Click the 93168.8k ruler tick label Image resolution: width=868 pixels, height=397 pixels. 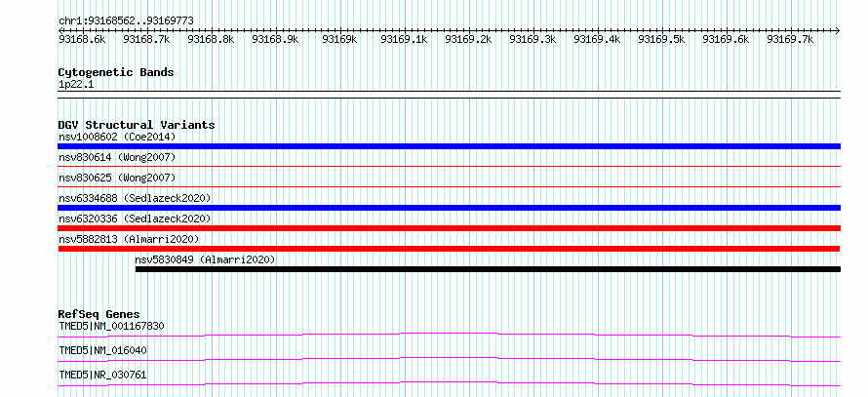coord(211,39)
